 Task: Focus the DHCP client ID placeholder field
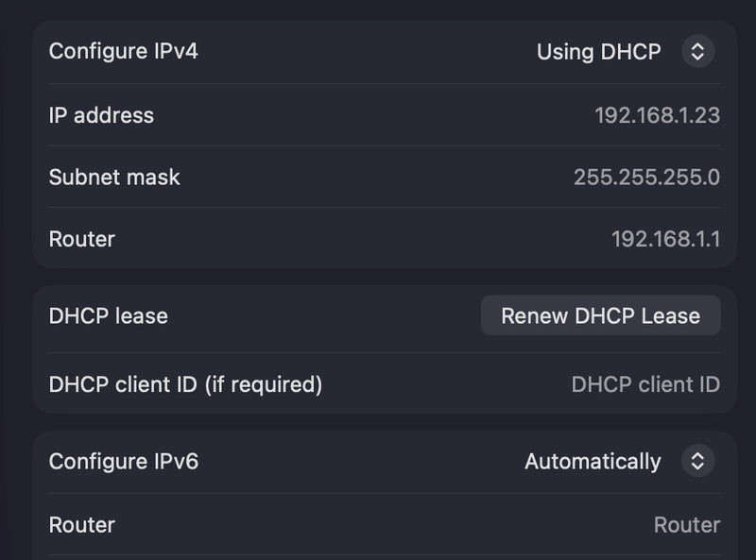tap(645, 384)
